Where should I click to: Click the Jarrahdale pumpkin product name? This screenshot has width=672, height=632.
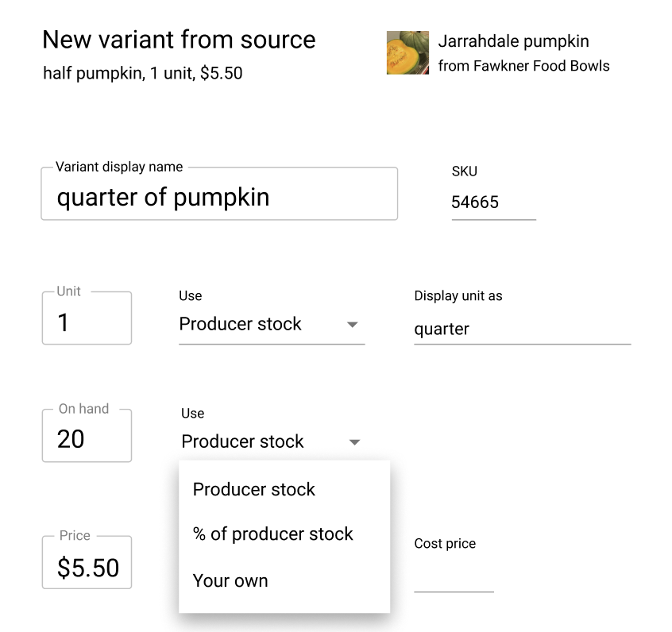coord(513,41)
